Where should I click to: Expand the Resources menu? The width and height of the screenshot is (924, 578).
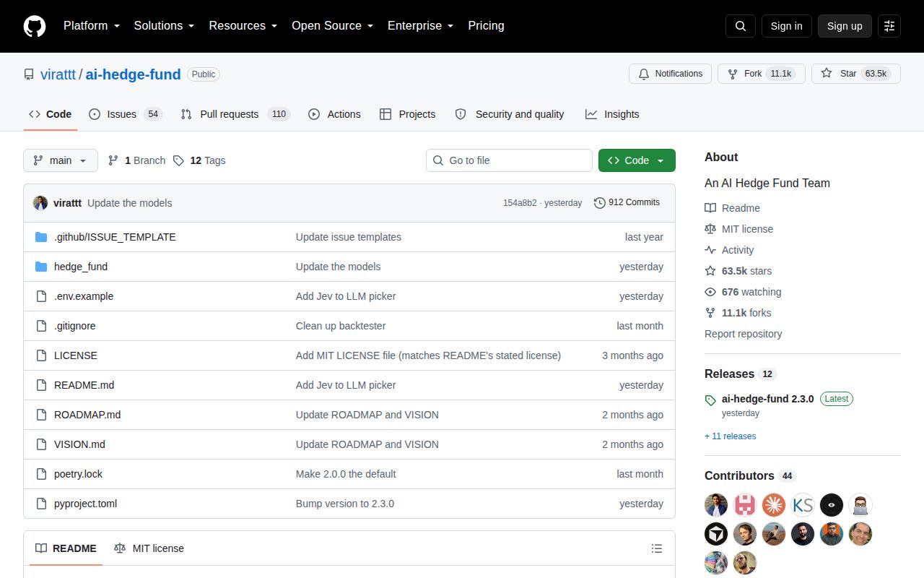[243, 26]
